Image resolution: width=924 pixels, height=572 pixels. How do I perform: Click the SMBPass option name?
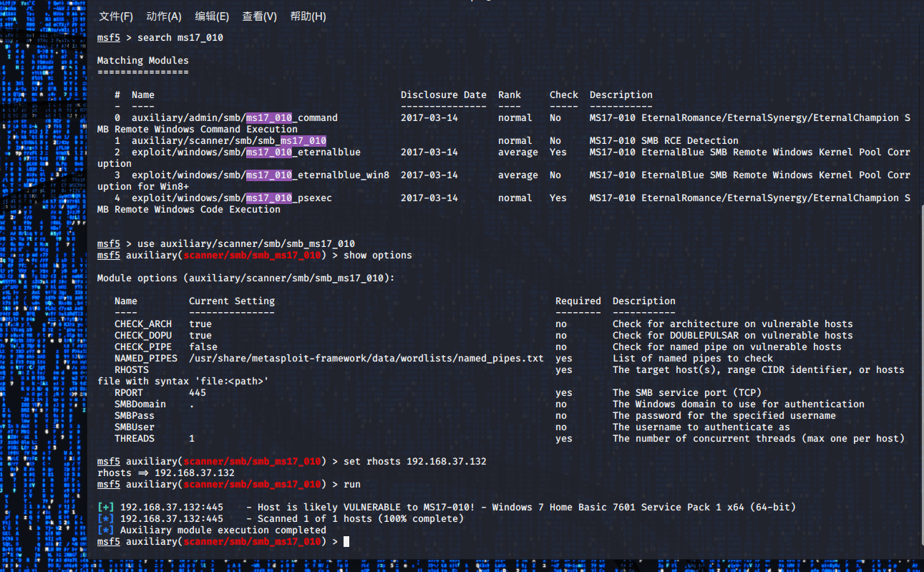coord(135,415)
